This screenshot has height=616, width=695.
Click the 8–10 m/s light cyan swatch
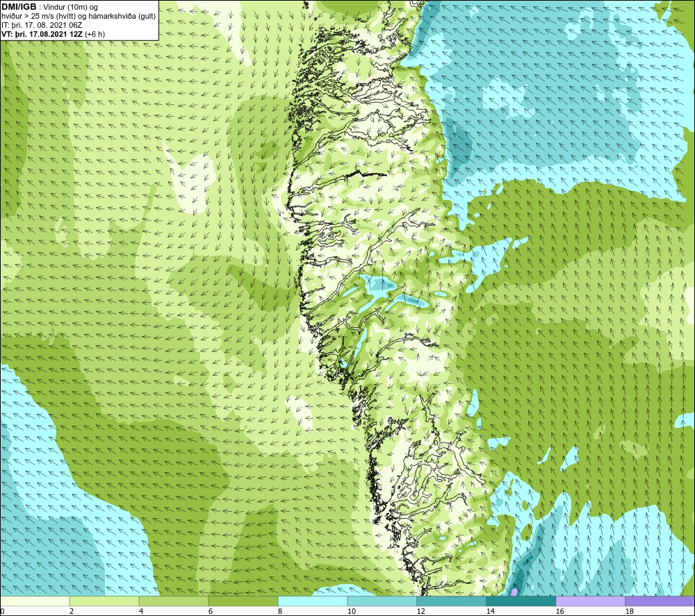(x=313, y=601)
